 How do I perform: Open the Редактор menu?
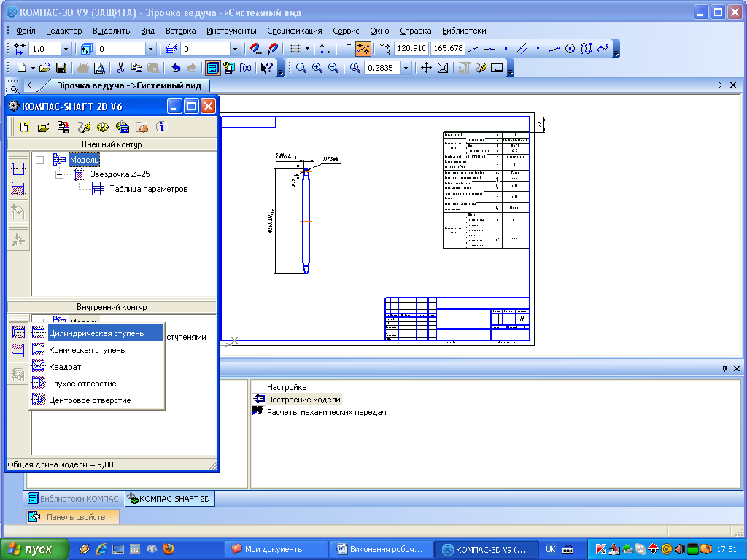pos(64,31)
